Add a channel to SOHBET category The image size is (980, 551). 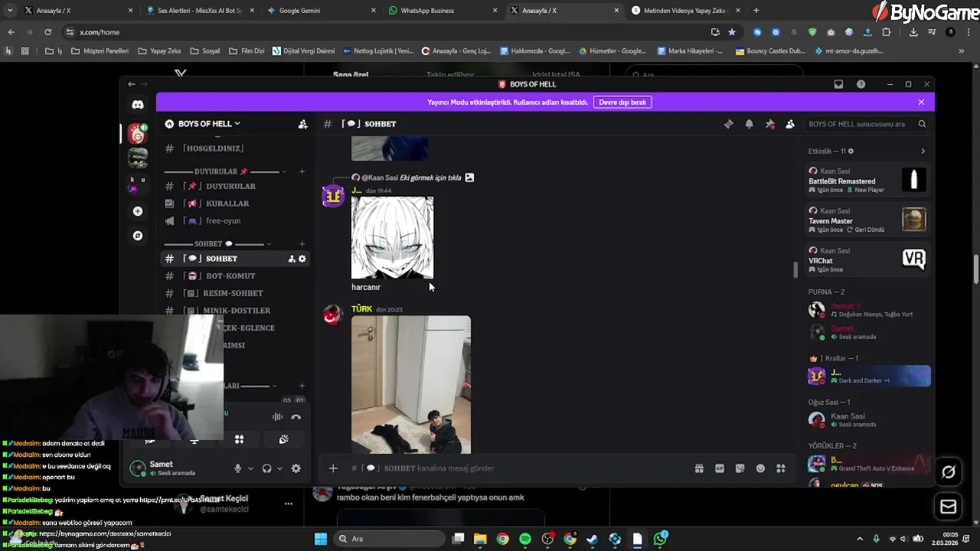(x=302, y=244)
